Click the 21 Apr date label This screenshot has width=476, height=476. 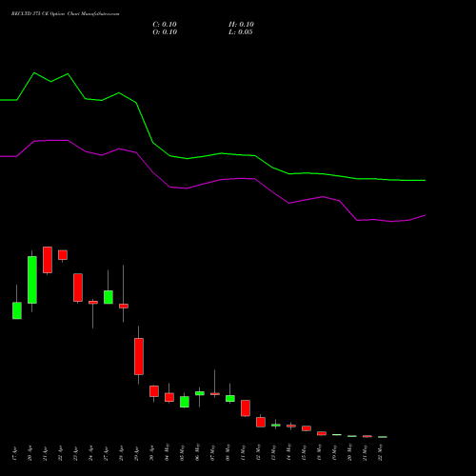click(46, 454)
